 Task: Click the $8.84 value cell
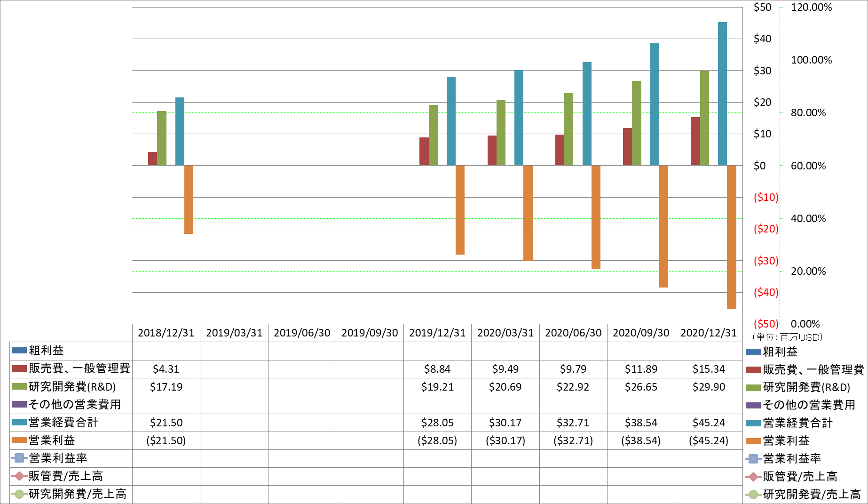pos(437,369)
